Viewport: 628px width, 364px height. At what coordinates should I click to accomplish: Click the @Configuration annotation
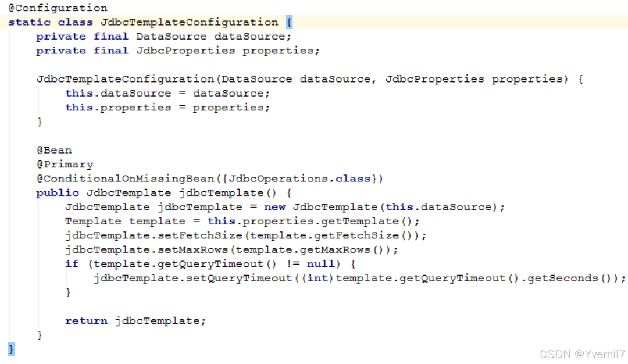(x=58, y=8)
